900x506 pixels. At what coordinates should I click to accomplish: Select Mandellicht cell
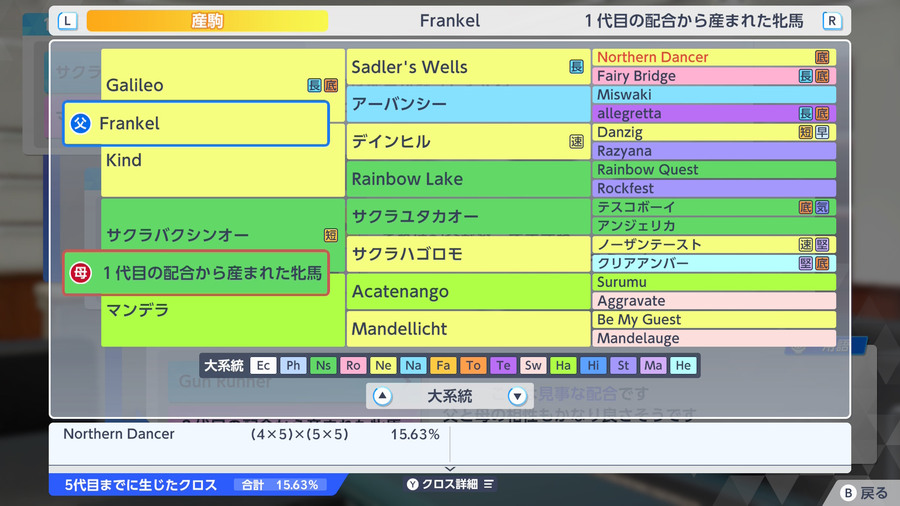point(468,329)
